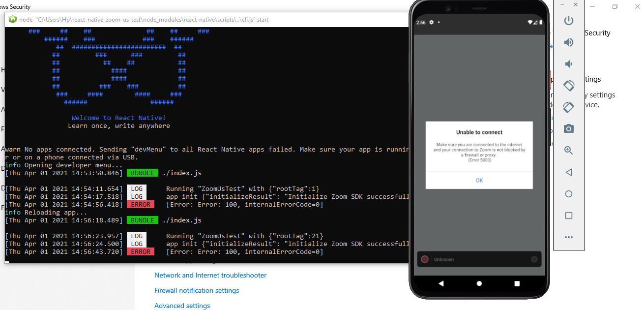Click the "info Reloading app..." line
Screen dimensions: 644x310
click(46, 213)
